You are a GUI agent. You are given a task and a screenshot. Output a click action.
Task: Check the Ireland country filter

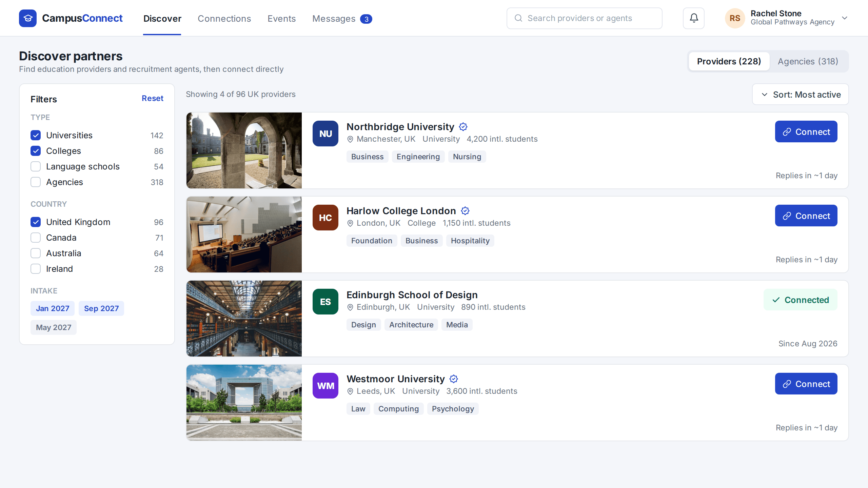(x=36, y=269)
